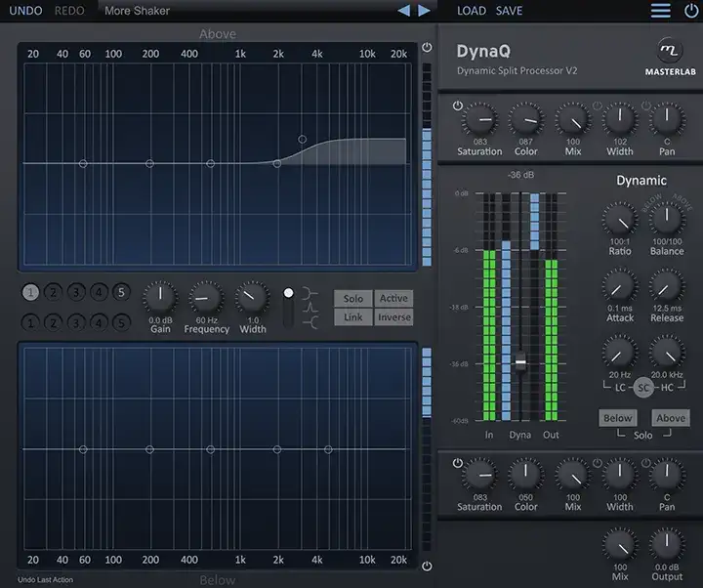Toggle power of the upper Saturation section
Screen dimensions: 703x588
point(457,105)
